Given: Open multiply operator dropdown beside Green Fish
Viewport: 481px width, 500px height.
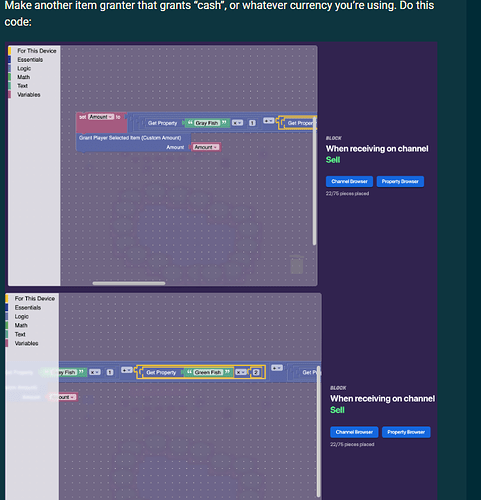Looking at the screenshot, I should click(x=240, y=372).
